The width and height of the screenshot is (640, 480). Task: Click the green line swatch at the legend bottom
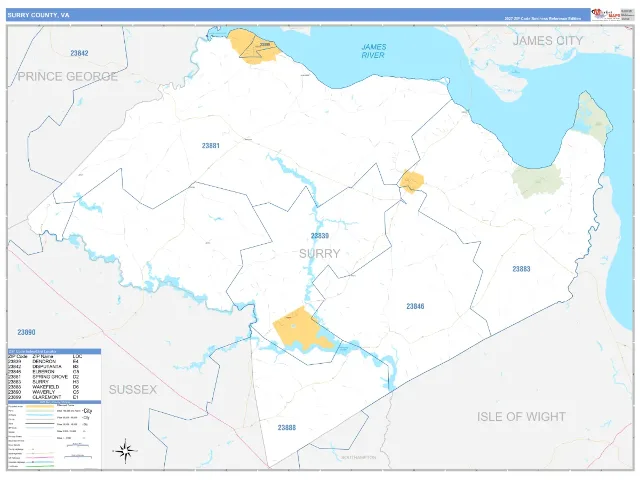click(x=40, y=466)
